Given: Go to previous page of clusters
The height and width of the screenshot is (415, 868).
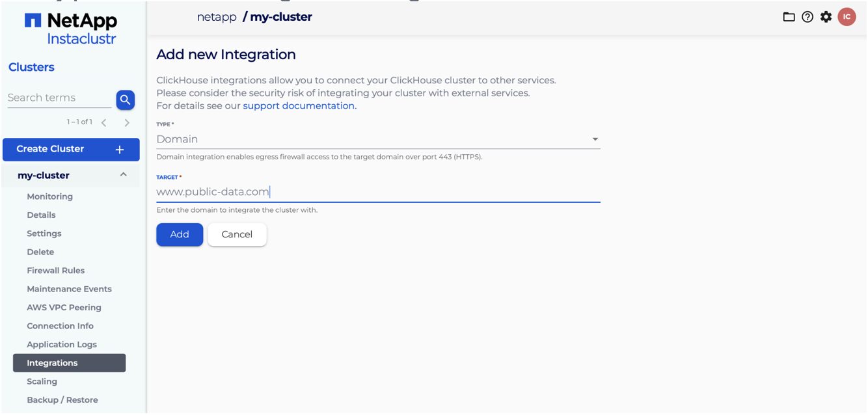Looking at the screenshot, I should (x=104, y=122).
